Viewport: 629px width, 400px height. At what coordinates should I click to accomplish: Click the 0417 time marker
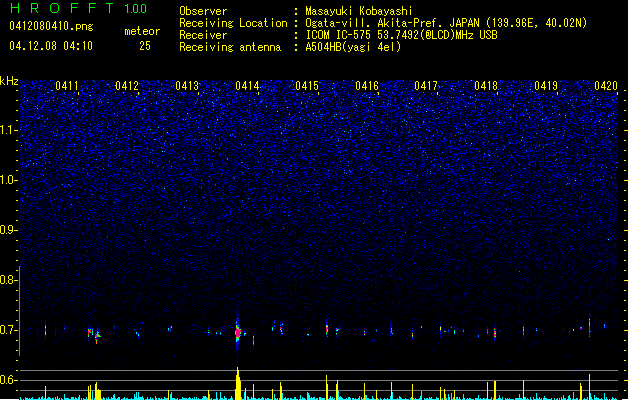point(426,86)
